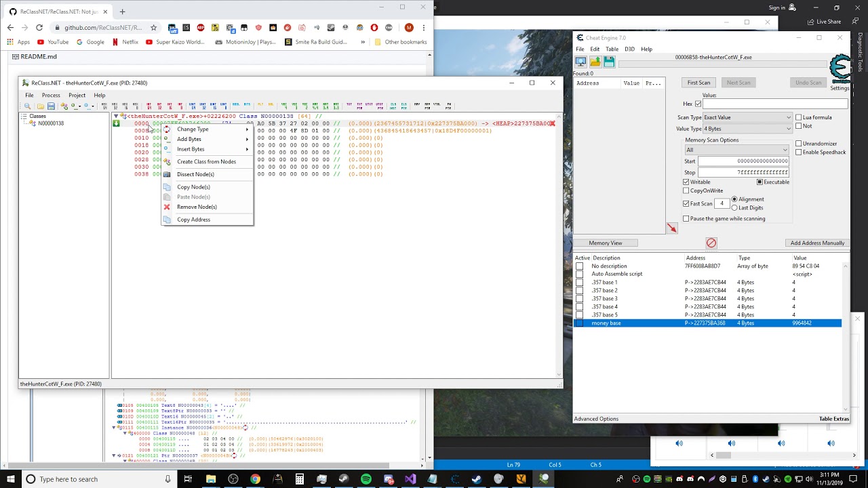Click the red no-entry clear list icon
The width and height of the screenshot is (868, 488).
tap(711, 243)
